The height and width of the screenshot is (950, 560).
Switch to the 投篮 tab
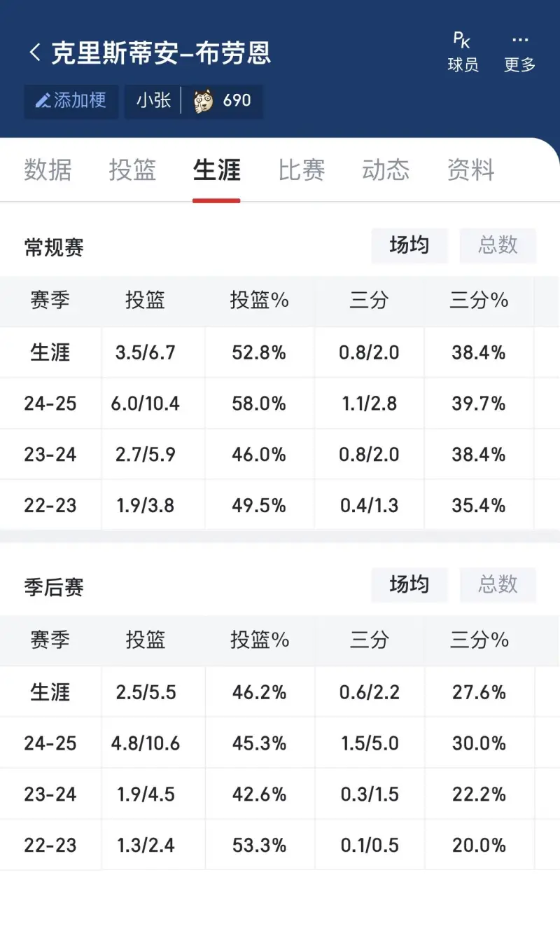(132, 170)
